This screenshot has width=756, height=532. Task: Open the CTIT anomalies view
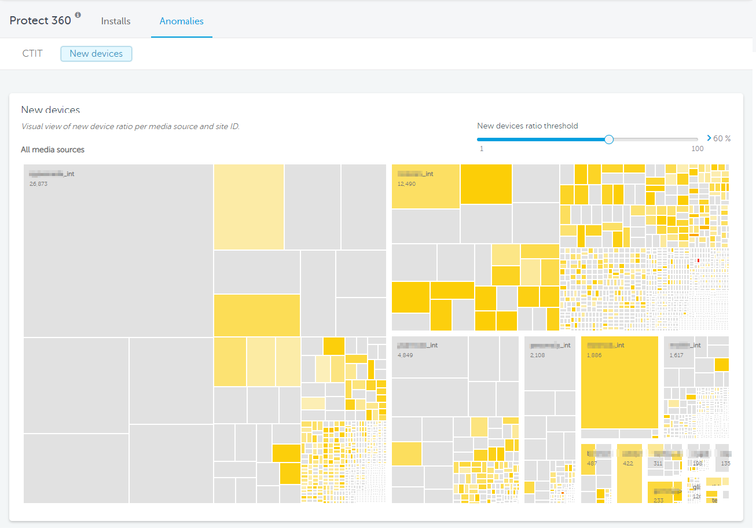point(32,53)
